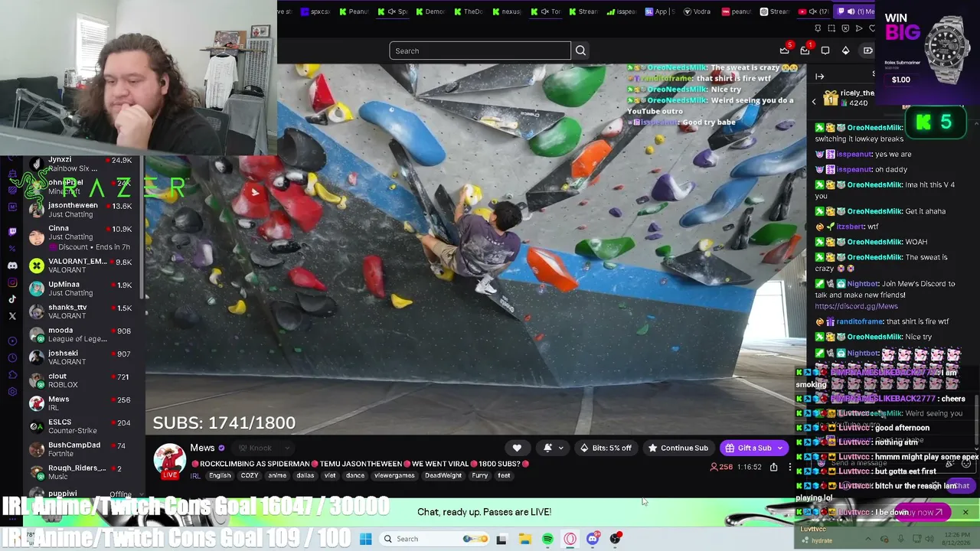980x551 pixels.
Task: Open Discord from taskbar
Action: pos(593,539)
